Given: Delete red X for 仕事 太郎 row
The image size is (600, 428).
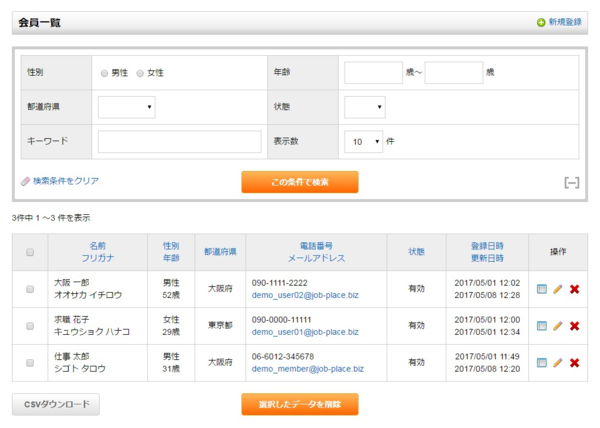Looking at the screenshot, I should (574, 363).
